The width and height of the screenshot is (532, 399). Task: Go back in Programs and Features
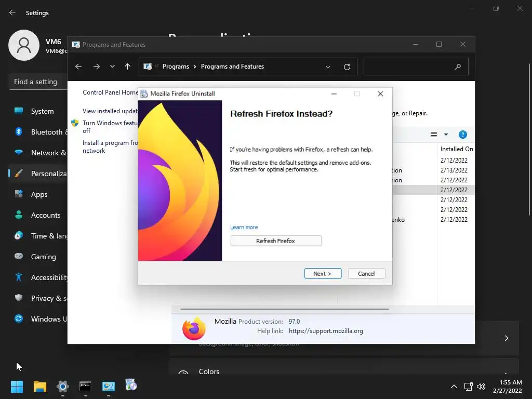78,66
